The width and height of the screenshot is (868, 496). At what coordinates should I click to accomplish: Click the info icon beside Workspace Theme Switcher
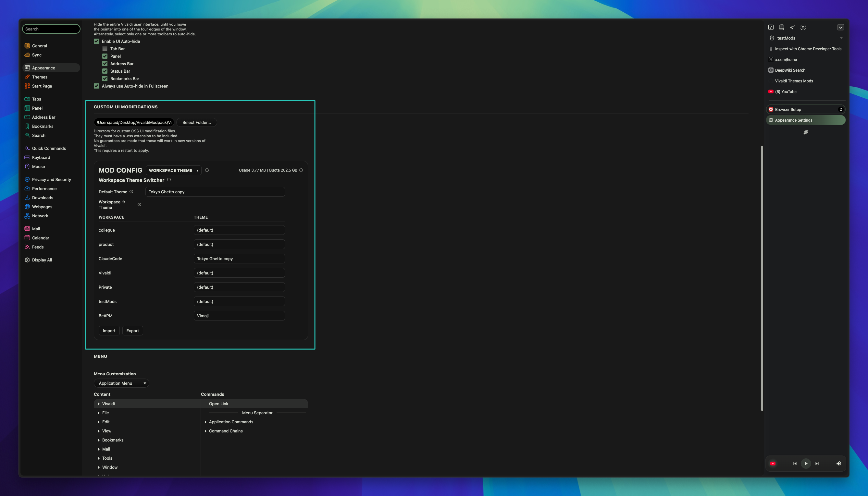tap(169, 180)
